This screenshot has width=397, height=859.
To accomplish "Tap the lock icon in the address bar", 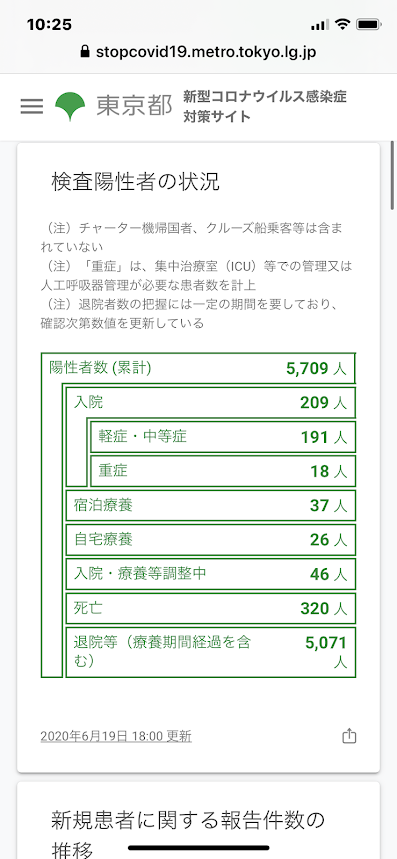I will (84, 52).
